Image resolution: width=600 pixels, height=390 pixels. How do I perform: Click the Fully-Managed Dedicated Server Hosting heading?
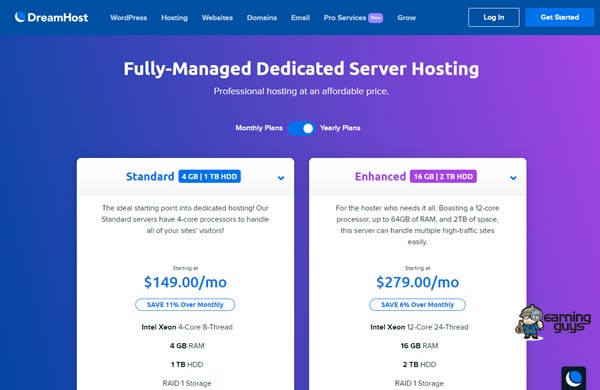[301, 69]
